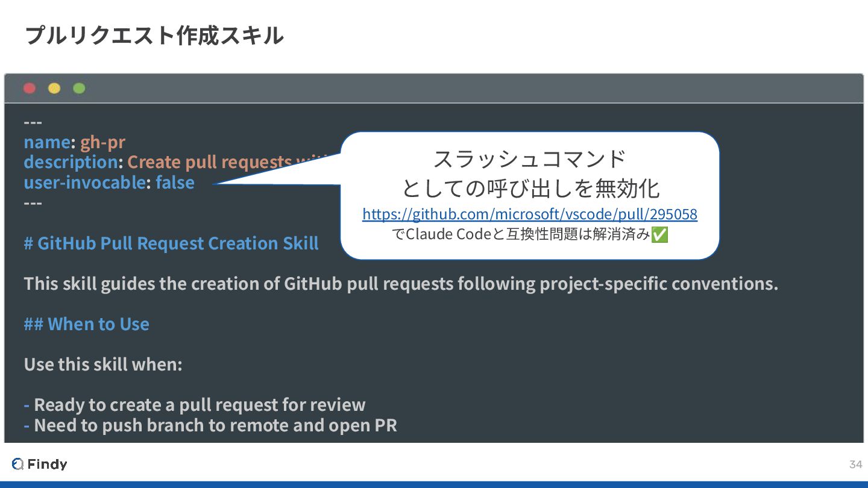Image resolution: width=868 pixels, height=488 pixels.
Task: Open the github.com/microsoft/vscode/pull/295058 link
Action: pos(530,214)
